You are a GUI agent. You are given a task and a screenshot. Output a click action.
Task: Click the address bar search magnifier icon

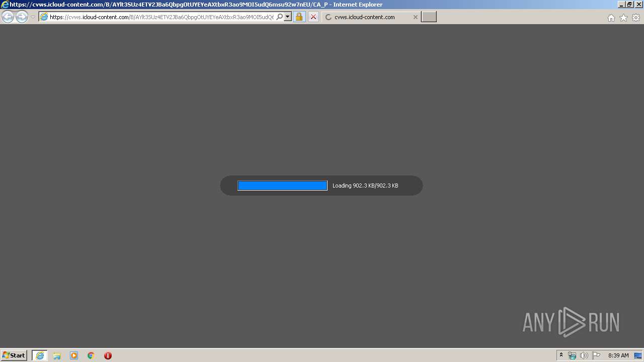(280, 17)
